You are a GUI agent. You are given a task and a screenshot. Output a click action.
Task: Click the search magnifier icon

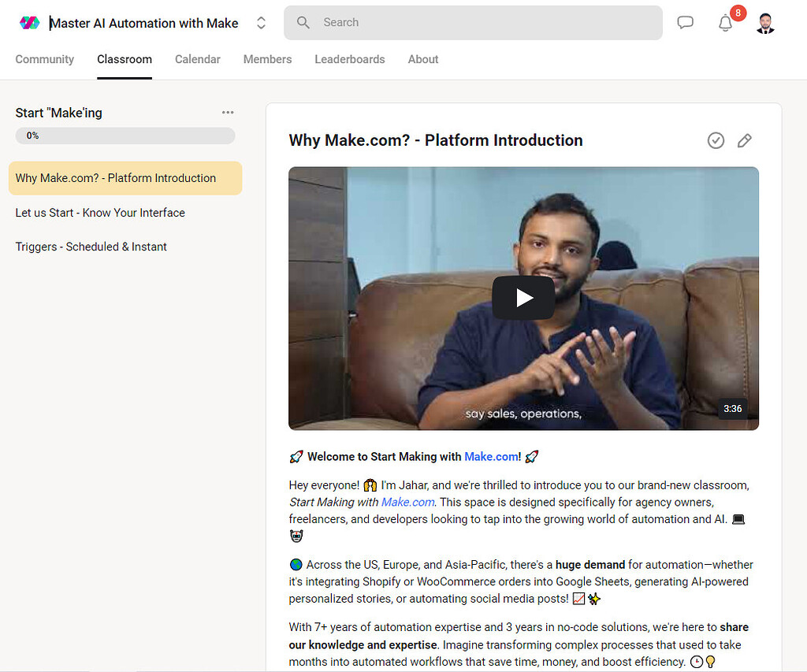tap(303, 23)
